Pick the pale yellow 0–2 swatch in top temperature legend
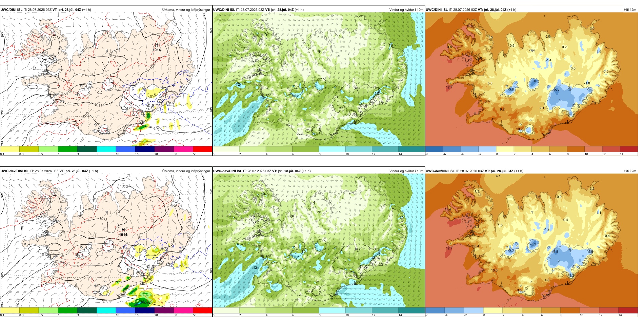The height and width of the screenshot is (322, 644). click(x=505, y=149)
